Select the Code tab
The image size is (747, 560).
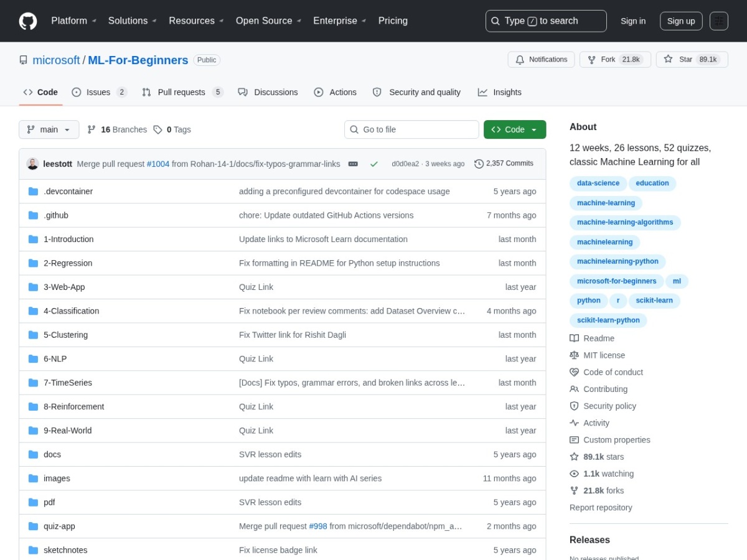[x=40, y=92]
